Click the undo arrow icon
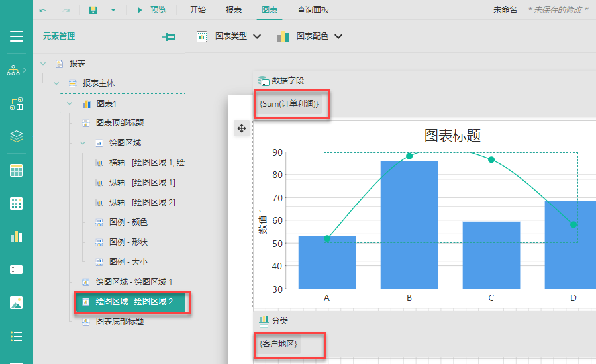 43,11
